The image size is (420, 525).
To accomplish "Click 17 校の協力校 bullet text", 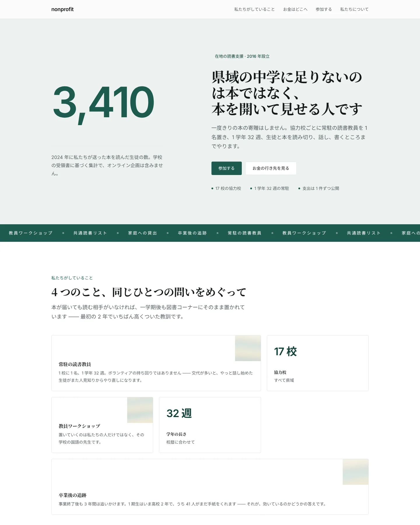I will tap(228, 188).
